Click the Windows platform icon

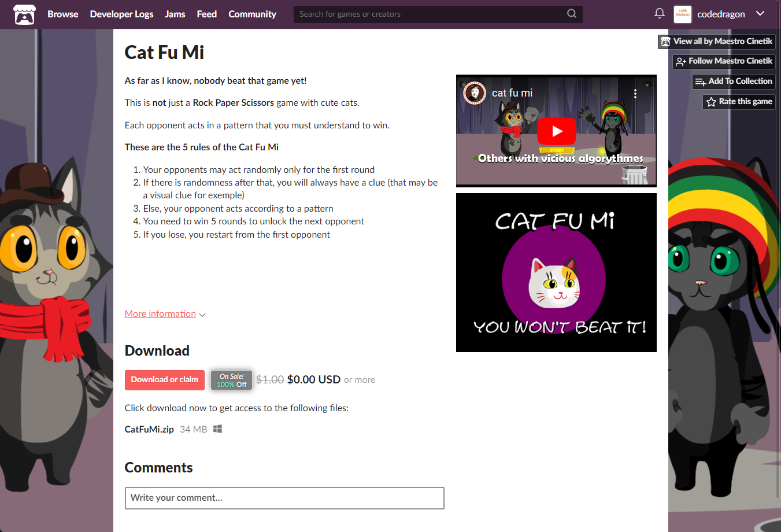[217, 429]
